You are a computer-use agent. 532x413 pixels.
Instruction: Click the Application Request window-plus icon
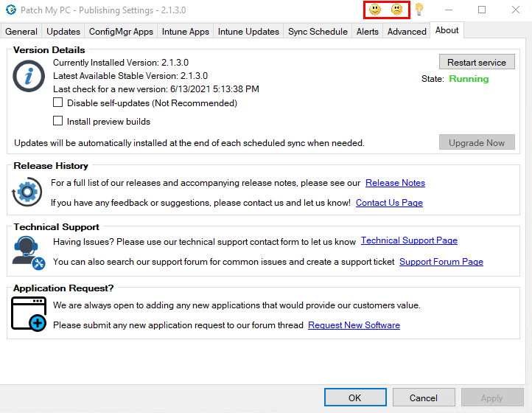point(29,314)
